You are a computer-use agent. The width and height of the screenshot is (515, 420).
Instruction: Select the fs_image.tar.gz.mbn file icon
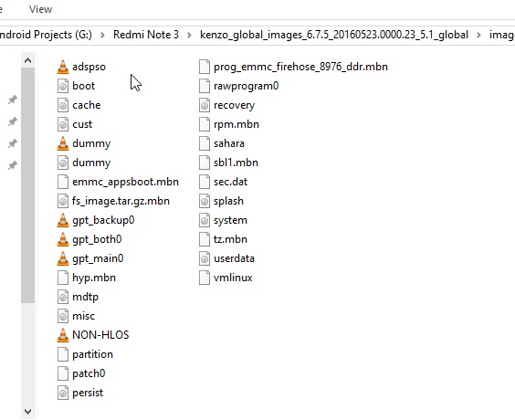click(63, 201)
